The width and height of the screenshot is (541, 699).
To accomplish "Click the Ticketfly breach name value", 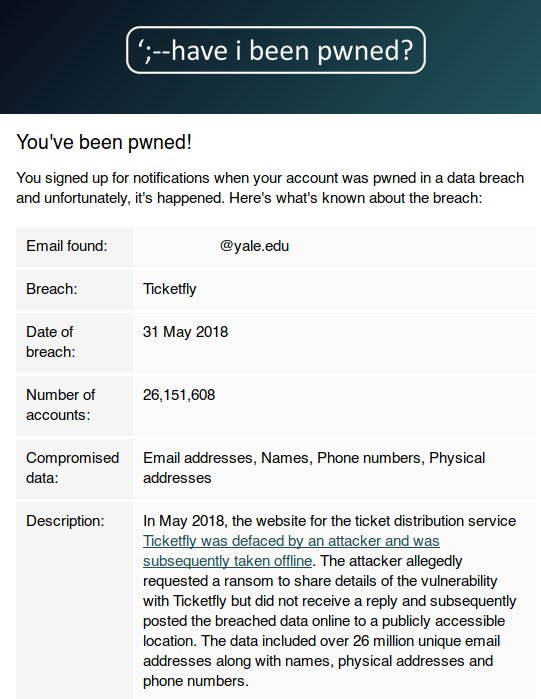I will (x=169, y=289).
